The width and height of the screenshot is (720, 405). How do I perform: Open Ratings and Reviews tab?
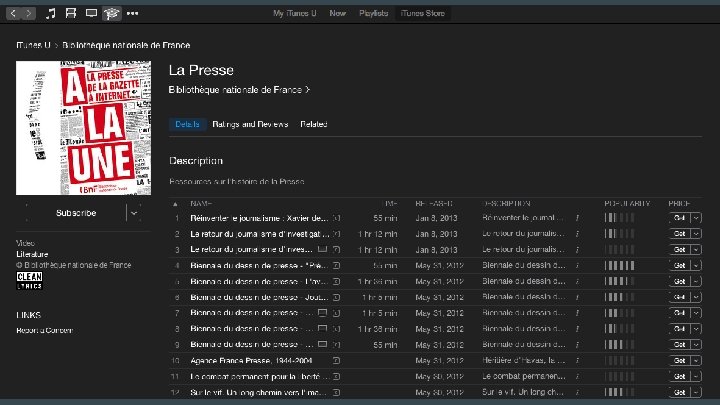250,124
